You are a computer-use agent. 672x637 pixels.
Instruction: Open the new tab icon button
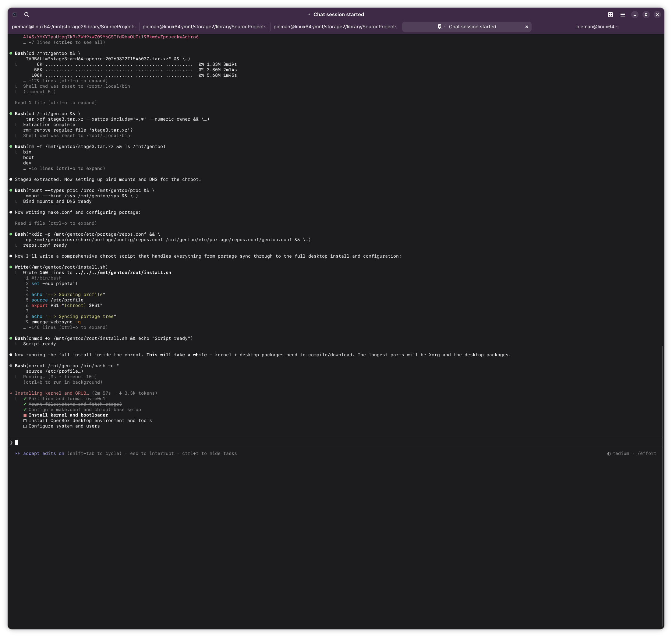(610, 15)
